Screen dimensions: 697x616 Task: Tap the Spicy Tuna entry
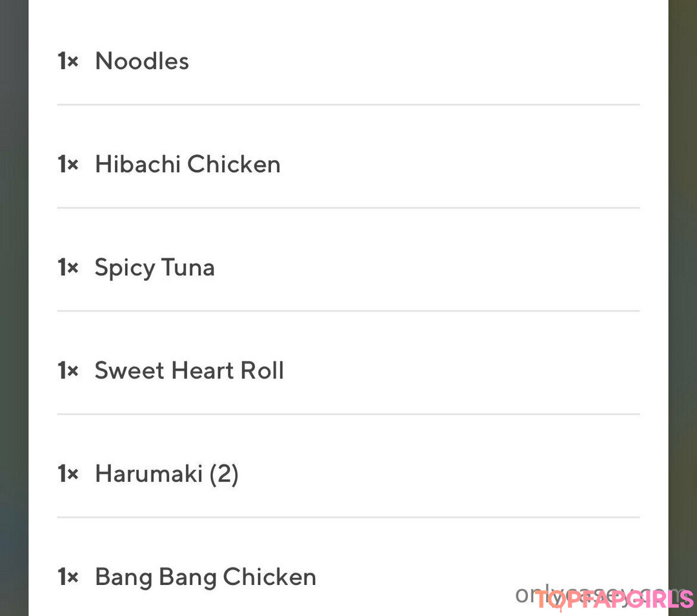[x=154, y=268]
